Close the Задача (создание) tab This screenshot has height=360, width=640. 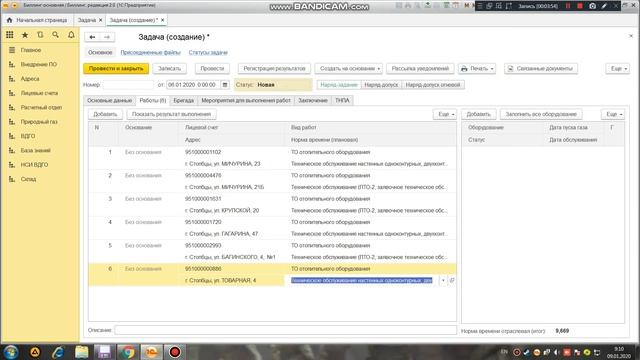tap(162, 20)
